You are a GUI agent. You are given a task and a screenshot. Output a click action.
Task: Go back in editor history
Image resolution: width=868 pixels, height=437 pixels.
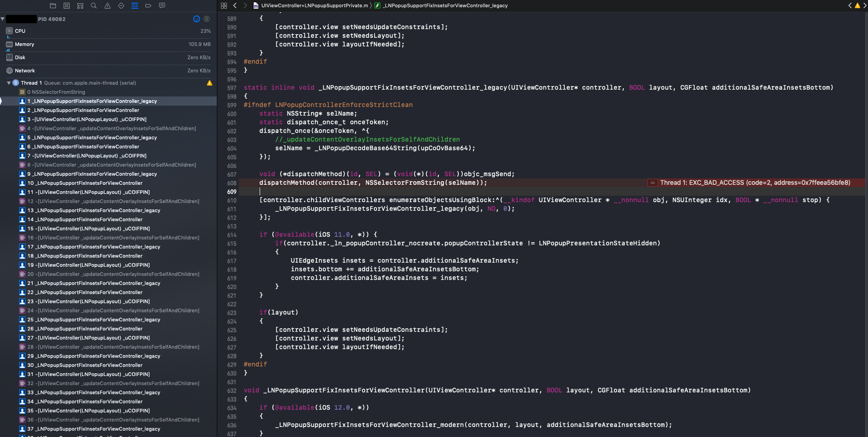[235, 5]
